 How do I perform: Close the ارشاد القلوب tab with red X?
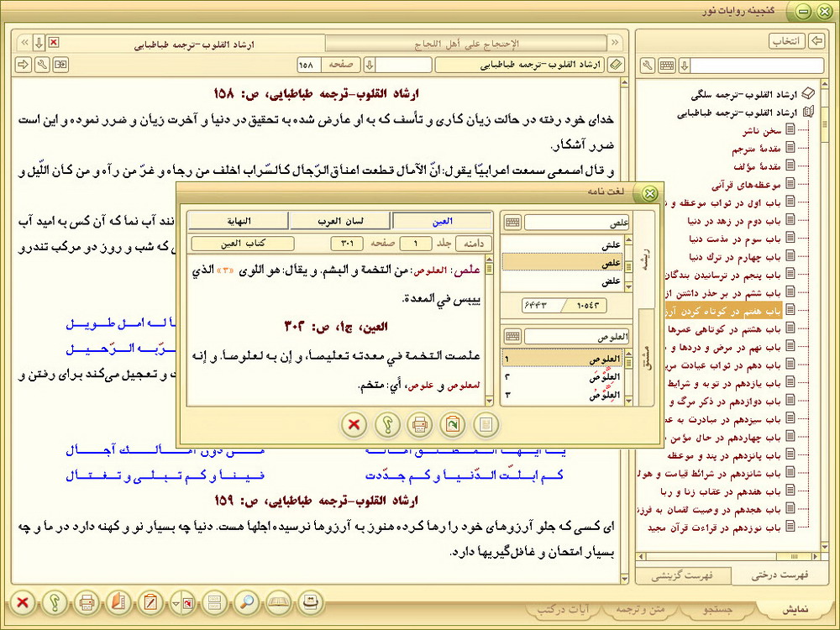(x=54, y=42)
